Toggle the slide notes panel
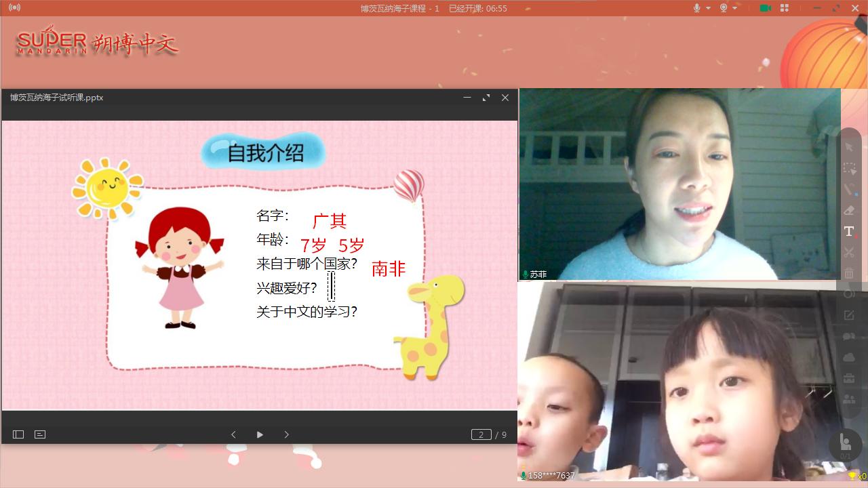The height and width of the screenshot is (488, 868). [40, 434]
